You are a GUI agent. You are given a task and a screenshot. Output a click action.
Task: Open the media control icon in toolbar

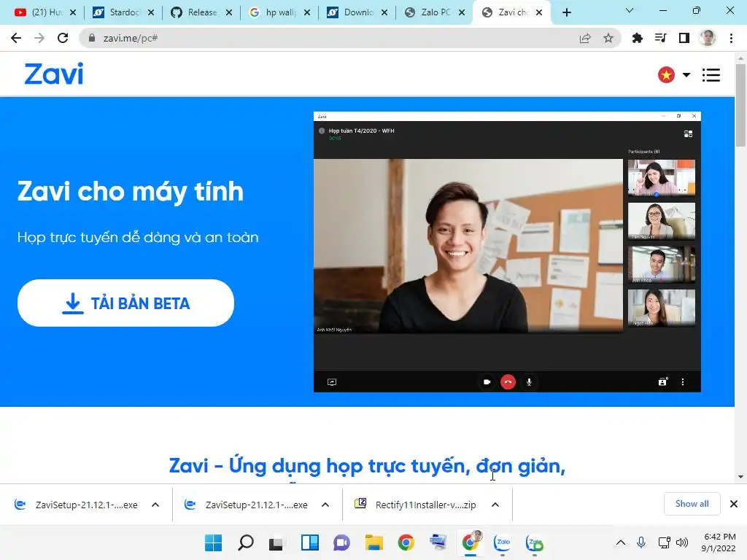(x=660, y=38)
